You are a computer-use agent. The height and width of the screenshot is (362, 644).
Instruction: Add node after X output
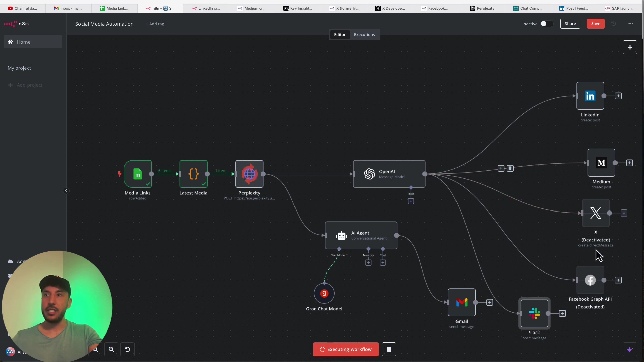pos(624,213)
